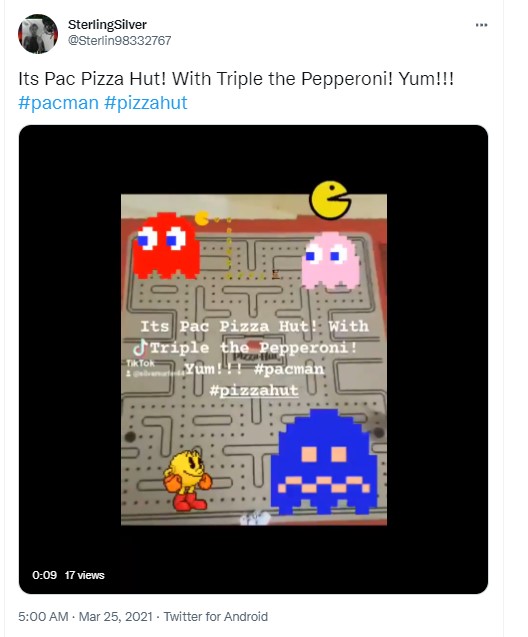Click the large yellow Pac-Man above the video
The height and width of the screenshot is (637, 528).
tap(330, 200)
